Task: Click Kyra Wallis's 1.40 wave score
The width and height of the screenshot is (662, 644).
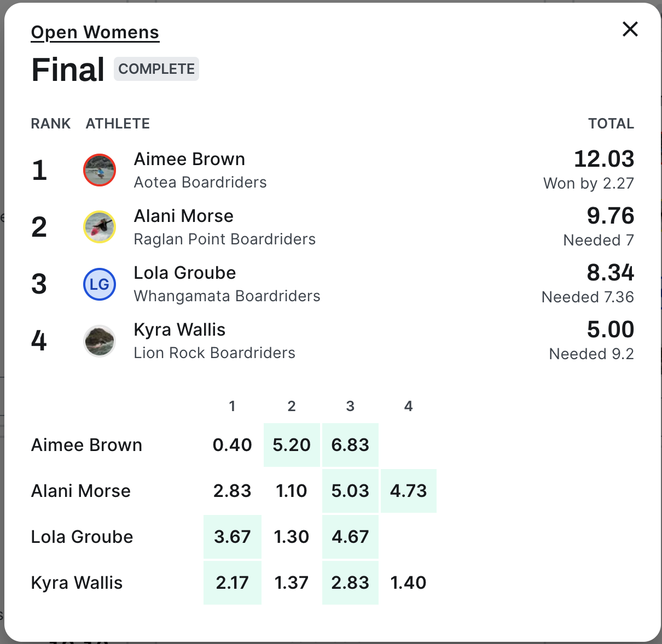Action: point(408,583)
